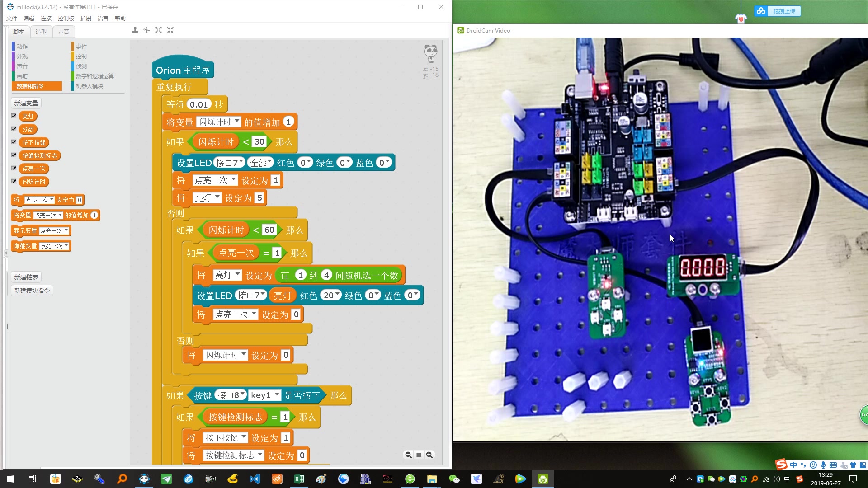The image size is (868, 488).
Task: Open WeChat from the taskbar
Action: pos(454,479)
